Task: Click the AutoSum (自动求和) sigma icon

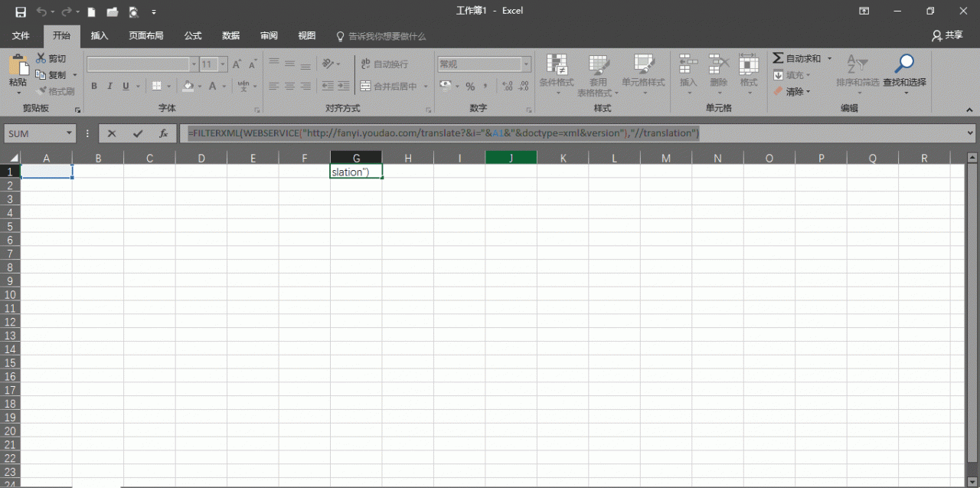Action: (778, 58)
